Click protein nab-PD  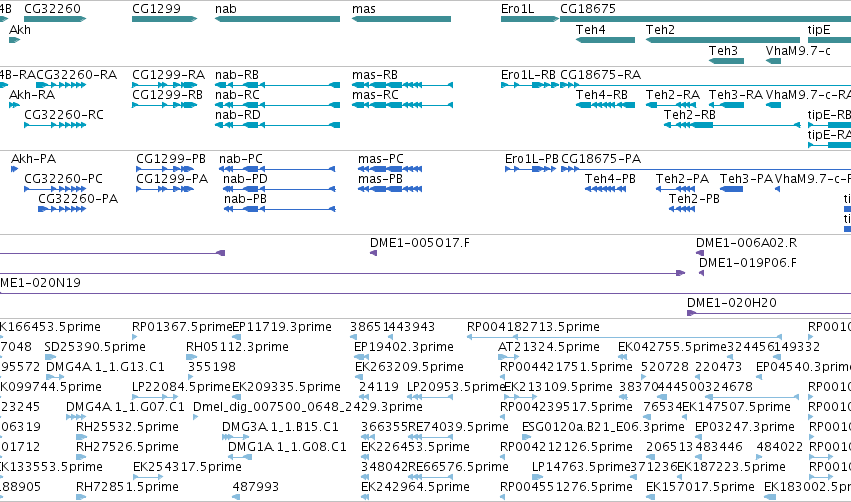245,179
